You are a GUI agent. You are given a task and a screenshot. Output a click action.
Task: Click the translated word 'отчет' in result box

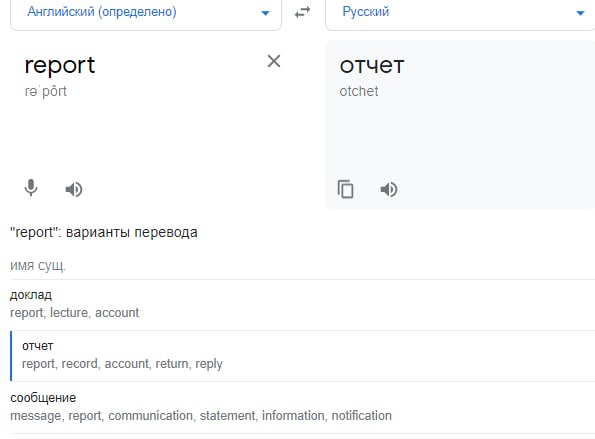[372, 66]
